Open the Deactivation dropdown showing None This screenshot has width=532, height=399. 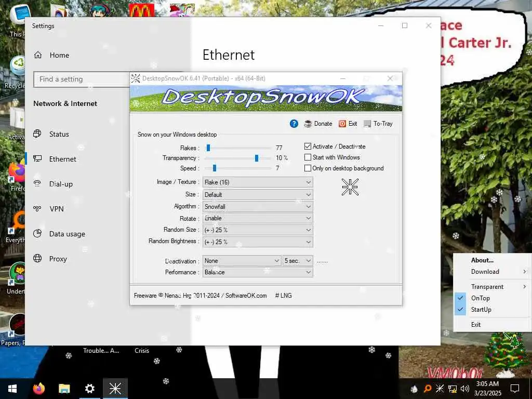click(x=242, y=261)
